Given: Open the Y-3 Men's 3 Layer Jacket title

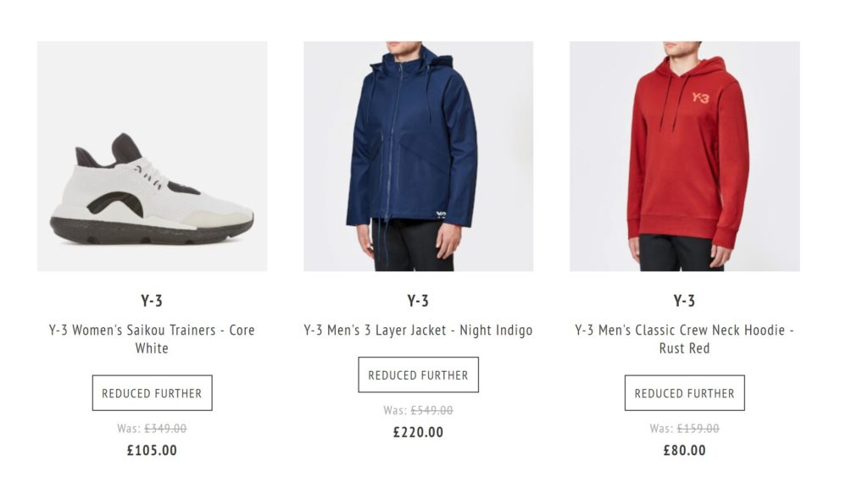Looking at the screenshot, I should pyautogui.click(x=418, y=330).
